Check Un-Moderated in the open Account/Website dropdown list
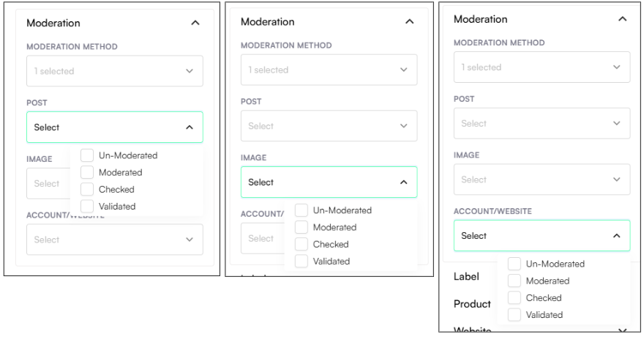The height and width of the screenshot is (337, 644). click(514, 264)
